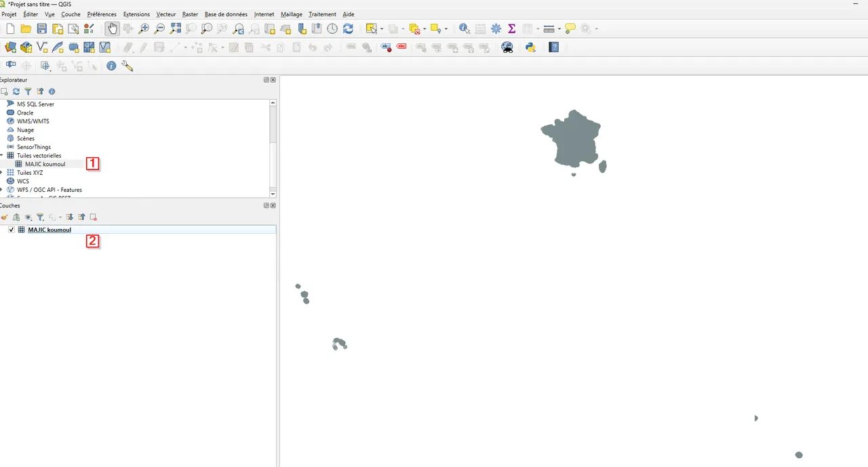868x467 pixels.
Task: Open the Projet menu
Action: [x=9, y=14]
